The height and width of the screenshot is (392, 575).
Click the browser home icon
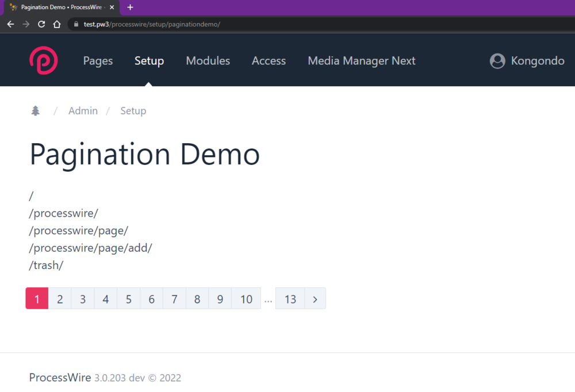[57, 24]
